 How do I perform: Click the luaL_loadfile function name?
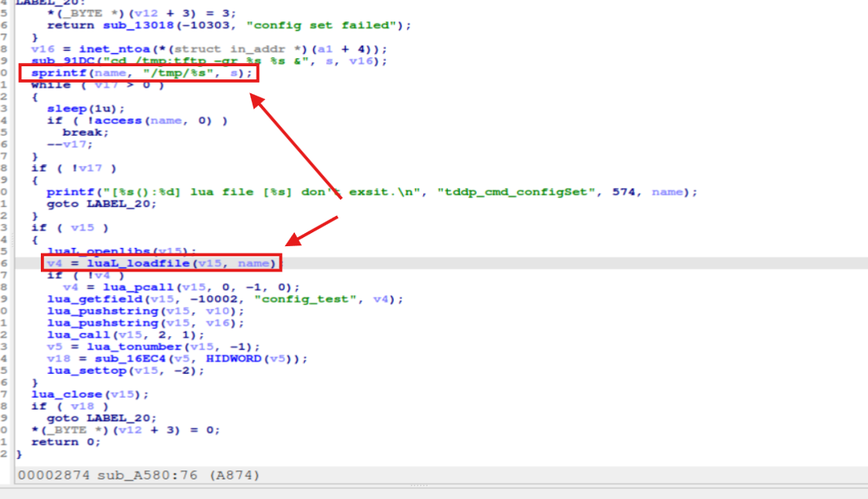138,263
